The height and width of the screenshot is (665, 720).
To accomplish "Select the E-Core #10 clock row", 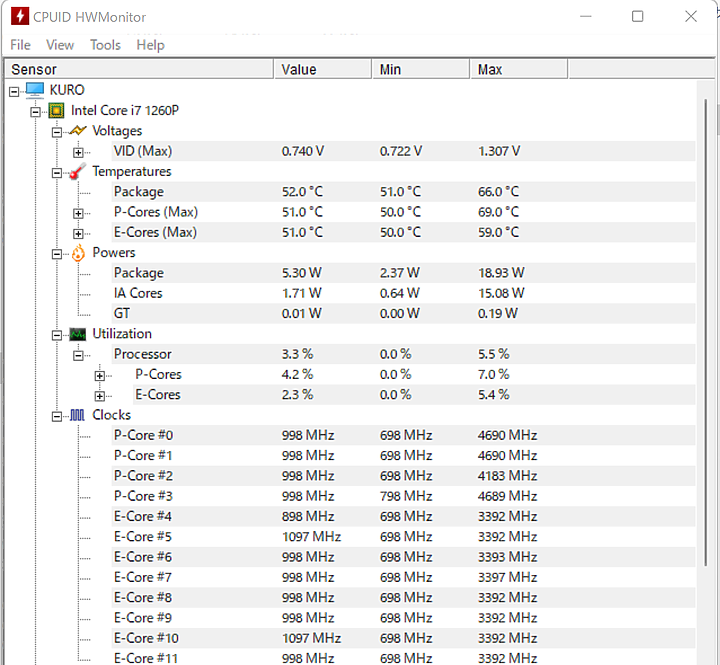I will 403,638.
